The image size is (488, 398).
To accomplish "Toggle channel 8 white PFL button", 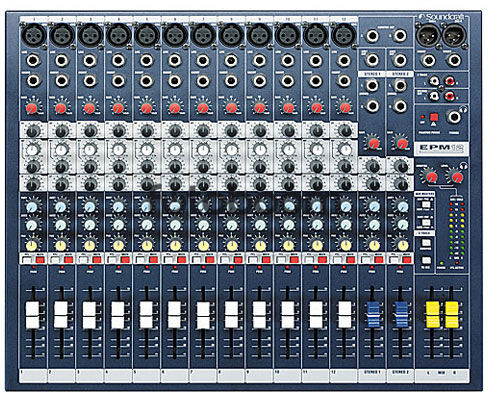I will 224,260.
